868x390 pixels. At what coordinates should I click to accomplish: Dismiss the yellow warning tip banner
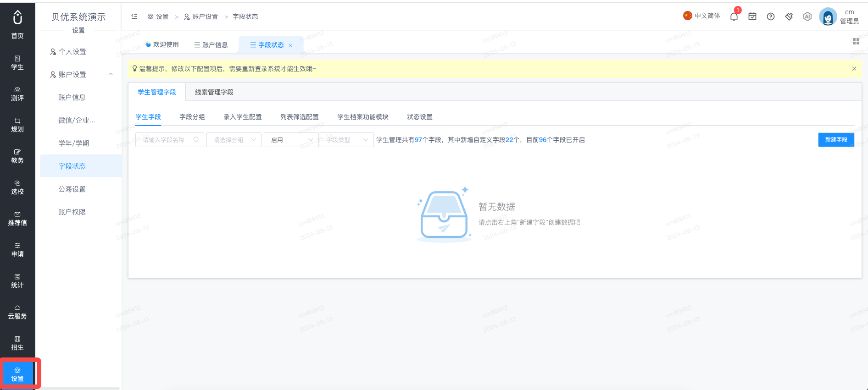click(x=854, y=69)
